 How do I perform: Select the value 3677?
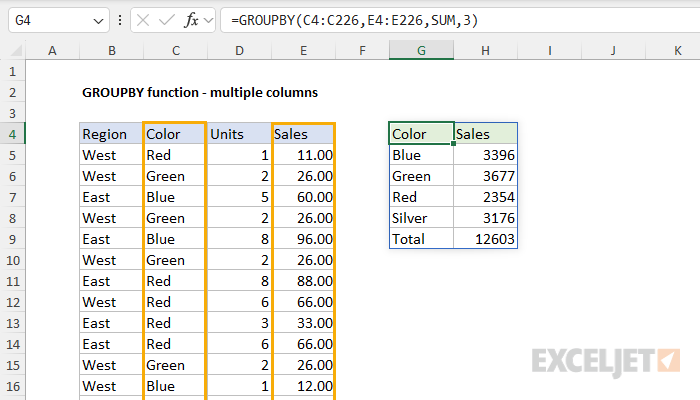(486, 176)
